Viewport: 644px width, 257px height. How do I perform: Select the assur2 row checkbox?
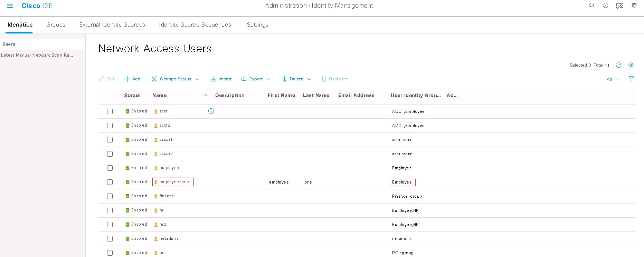click(x=110, y=154)
